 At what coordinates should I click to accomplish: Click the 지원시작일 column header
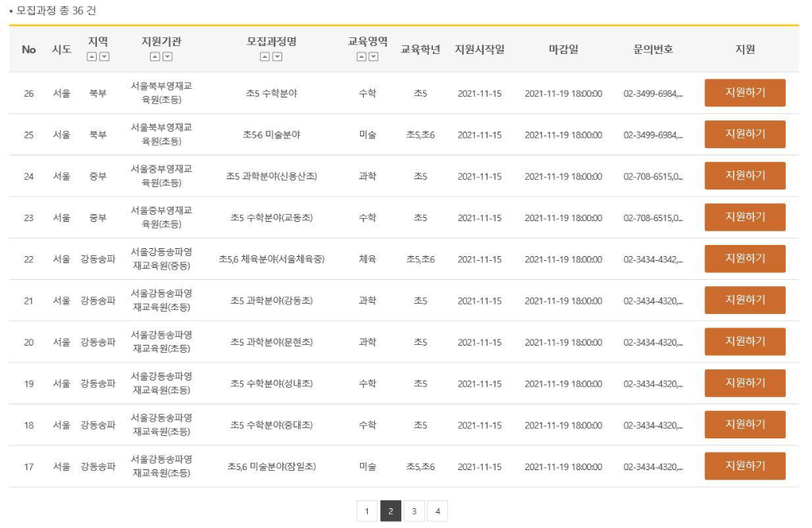pos(480,49)
